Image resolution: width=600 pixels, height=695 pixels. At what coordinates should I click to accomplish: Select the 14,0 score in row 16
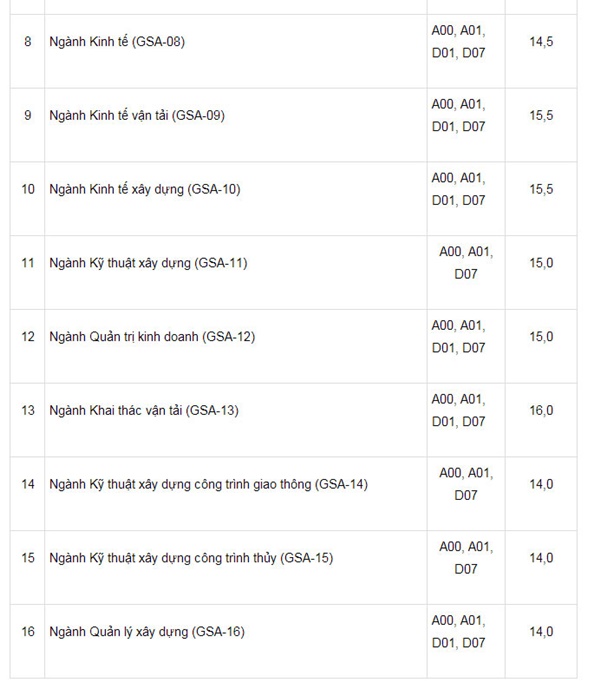(541, 632)
